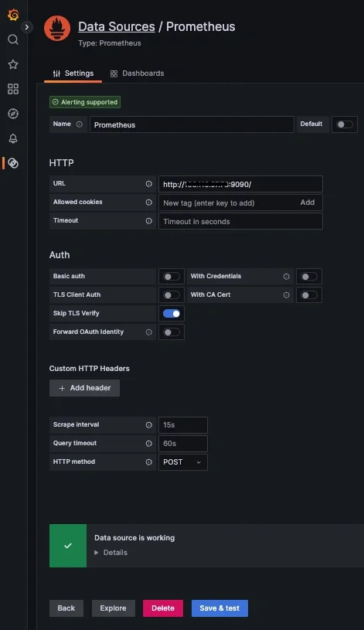Click the Data source is working message

[134, 538]
